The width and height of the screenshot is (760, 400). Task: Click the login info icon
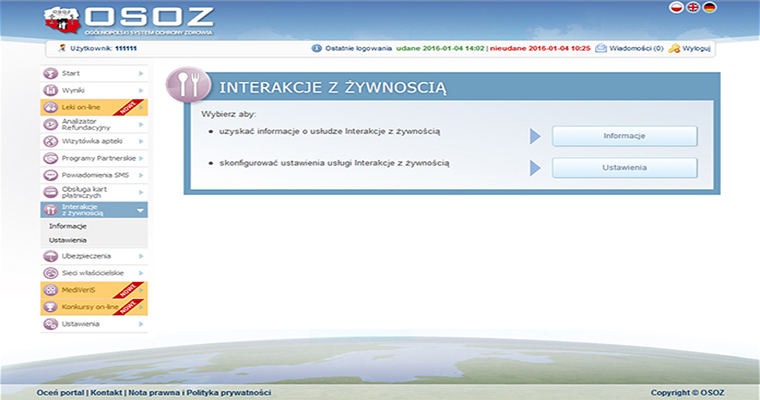pos(317,48)
